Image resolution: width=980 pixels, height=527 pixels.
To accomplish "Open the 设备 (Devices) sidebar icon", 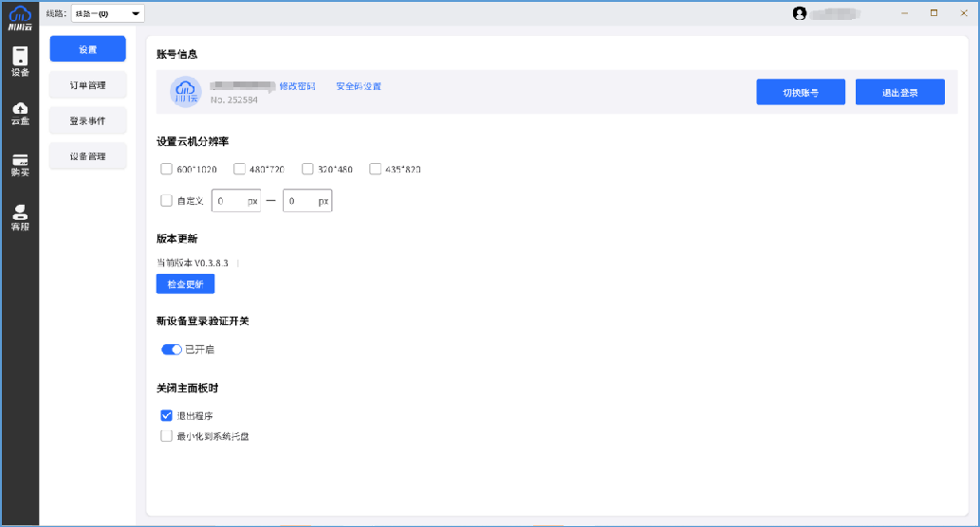I will 19,62.
